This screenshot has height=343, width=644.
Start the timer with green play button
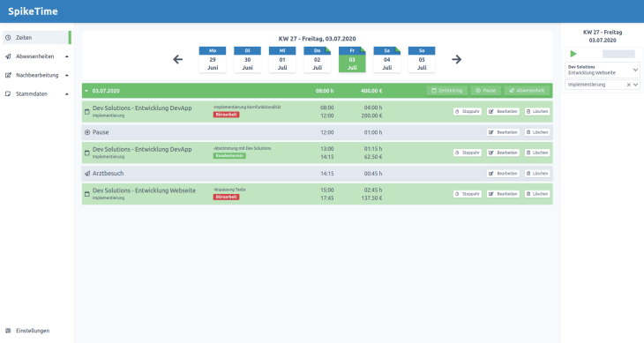(573, 54)
